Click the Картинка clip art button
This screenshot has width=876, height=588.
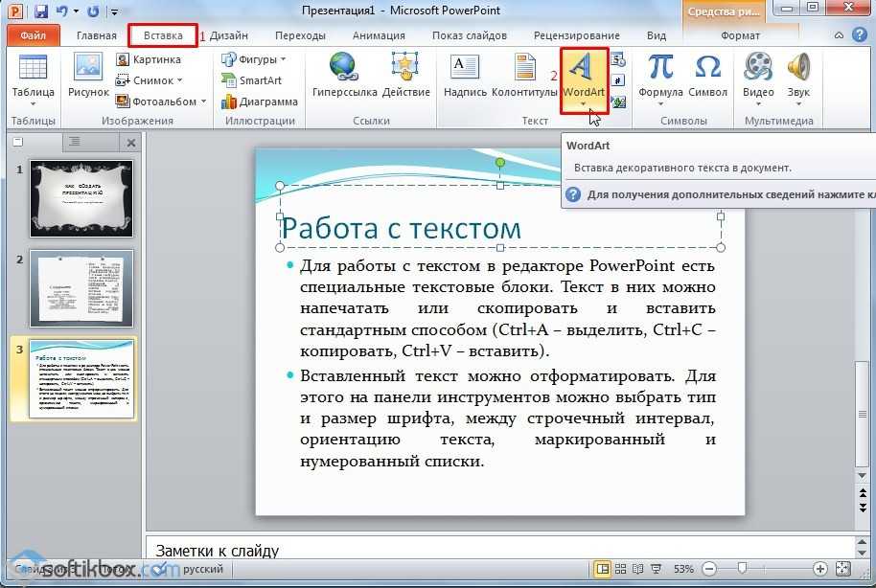pos(149,59)
